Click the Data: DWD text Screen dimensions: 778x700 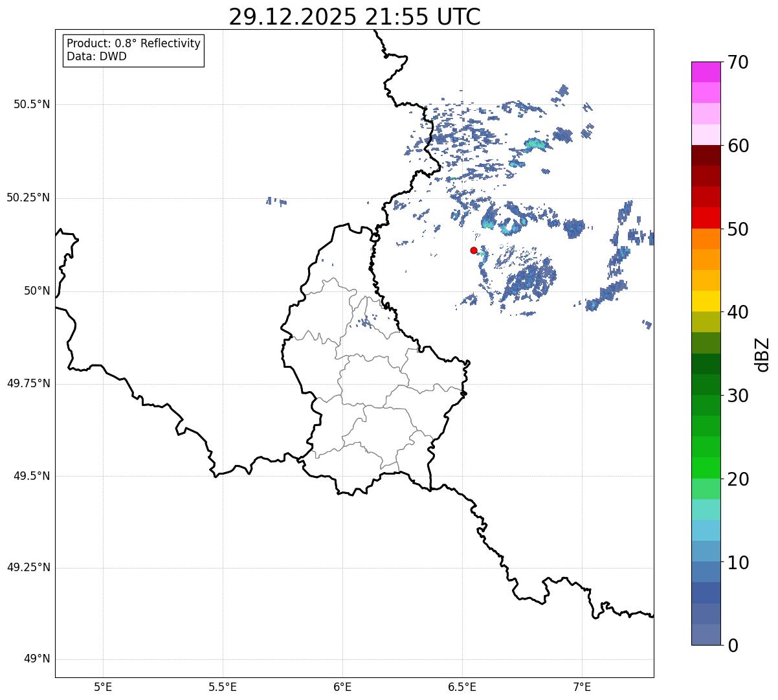coord(96,56)
